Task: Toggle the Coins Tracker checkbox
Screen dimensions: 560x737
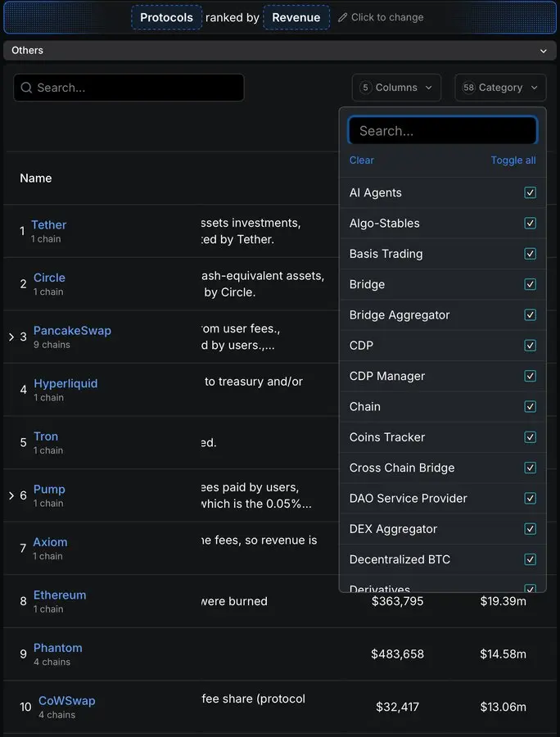Action: (x=530, y=437)
